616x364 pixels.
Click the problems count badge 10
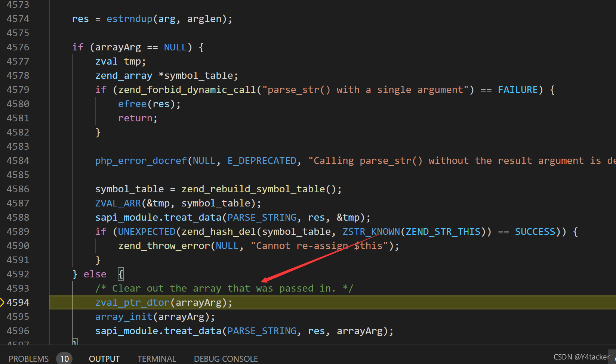[64, 359]
